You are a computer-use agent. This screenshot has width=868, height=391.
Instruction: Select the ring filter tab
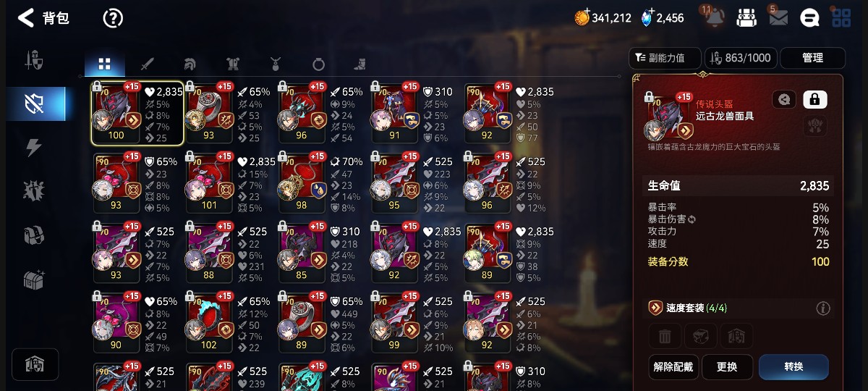(318, 64)
